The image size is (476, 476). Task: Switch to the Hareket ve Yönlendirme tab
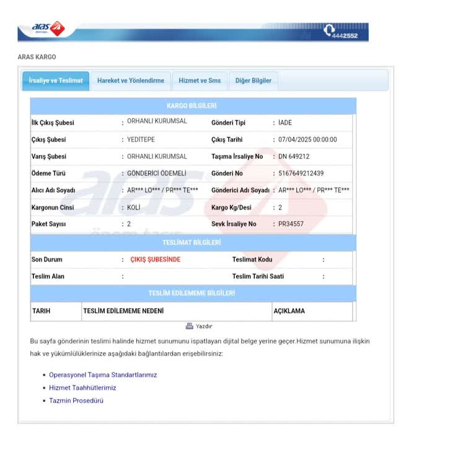131,81
